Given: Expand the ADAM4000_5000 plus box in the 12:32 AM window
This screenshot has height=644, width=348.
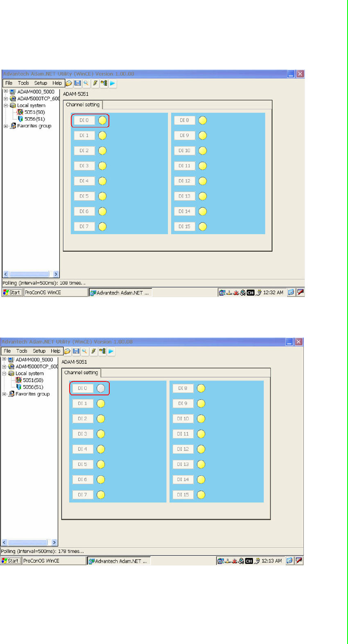Looking at the screenshot, I should tap(6, 91).
